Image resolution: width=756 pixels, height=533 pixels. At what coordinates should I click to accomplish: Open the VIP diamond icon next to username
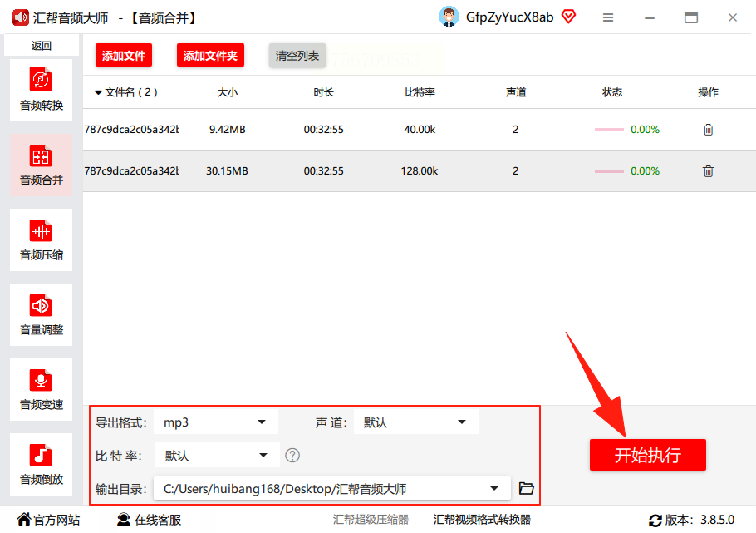pyautogui.click(x=569, y=17)
